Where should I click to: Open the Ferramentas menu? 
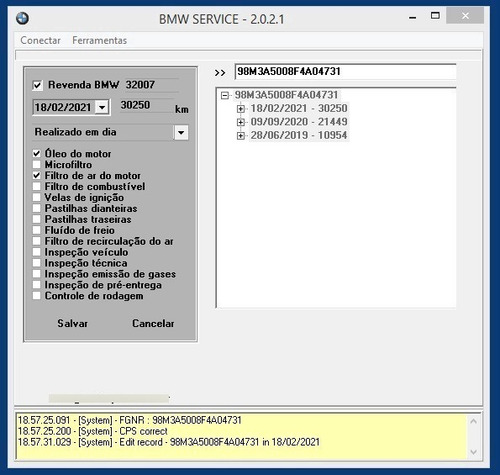click(x=99, y=40)
